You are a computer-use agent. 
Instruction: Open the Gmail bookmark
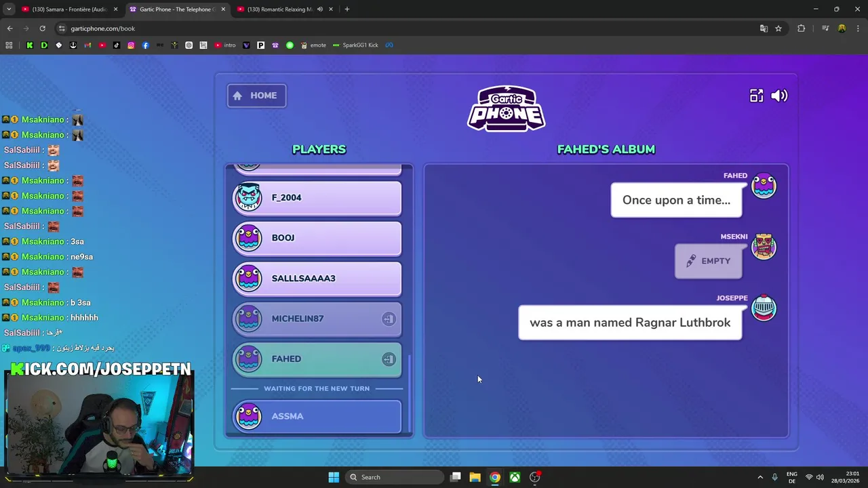tap(87, 45)
